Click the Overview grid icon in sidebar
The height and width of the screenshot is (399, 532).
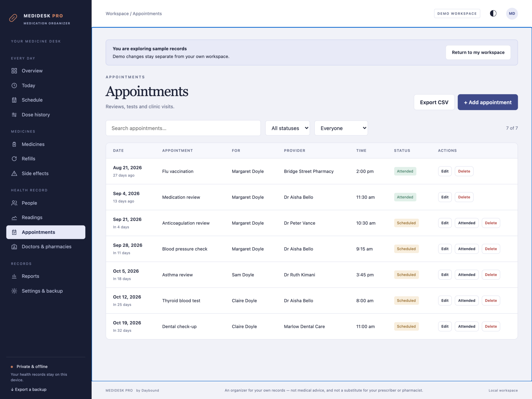point(14,71)
